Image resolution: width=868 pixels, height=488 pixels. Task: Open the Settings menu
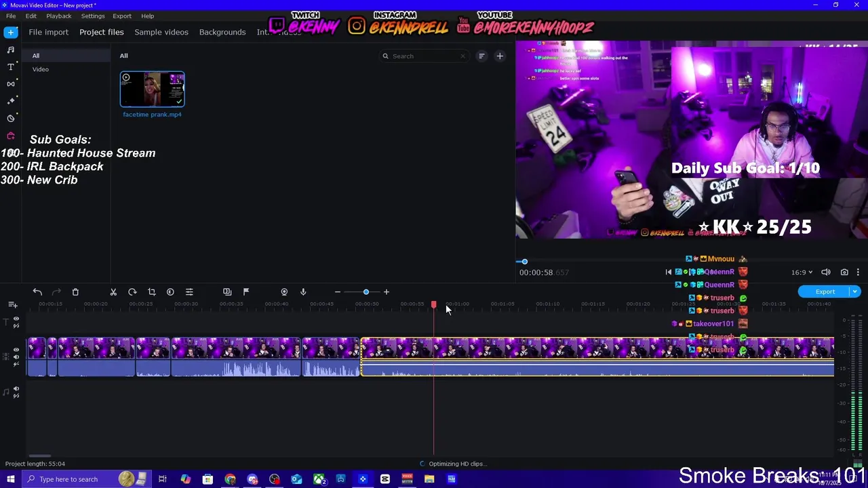tap(93, 16)
